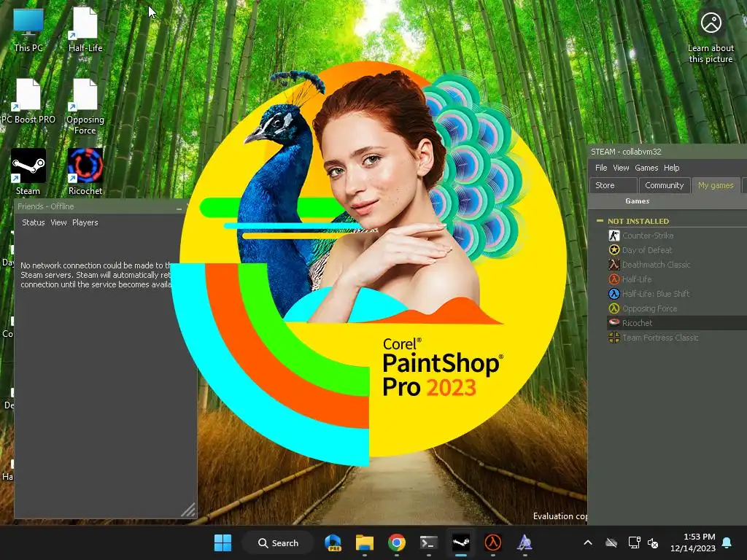Select the Half-Life desktop shortcut

pyautogui.click(x=85, y=31)
